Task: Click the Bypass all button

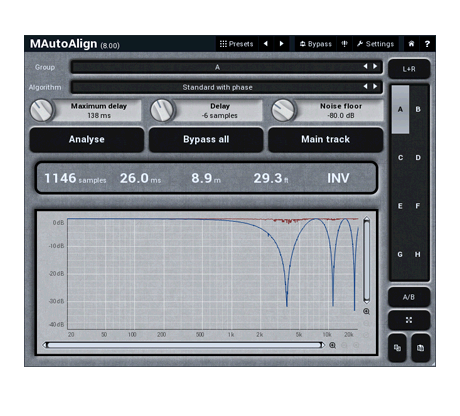Action: [206, 139]
